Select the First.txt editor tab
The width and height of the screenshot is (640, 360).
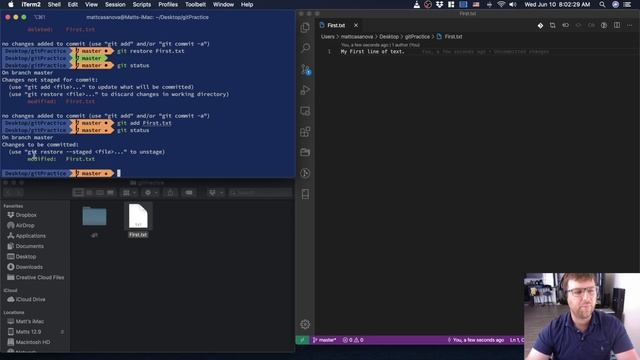click(x=336, y=25)
